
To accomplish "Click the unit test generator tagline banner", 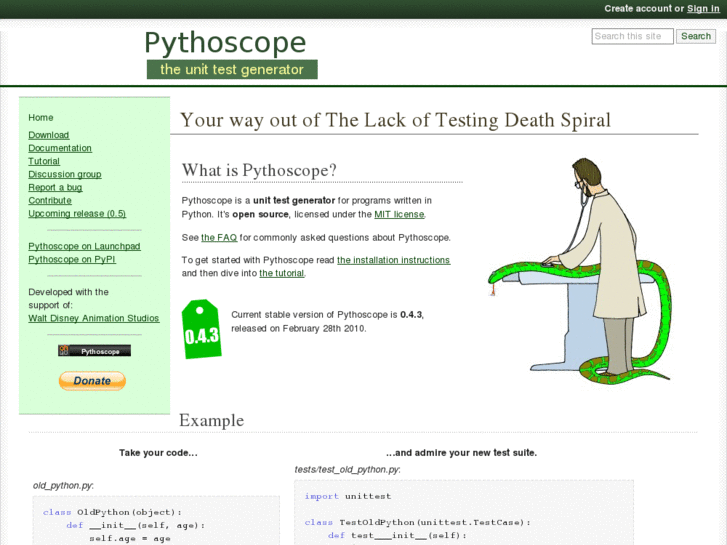I will [x=232, y=70].
